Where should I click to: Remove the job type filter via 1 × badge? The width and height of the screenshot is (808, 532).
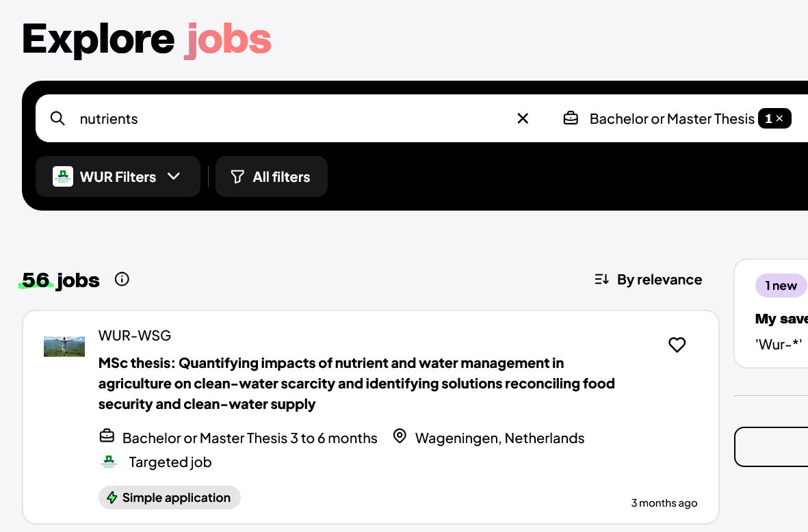coord(774,118)
